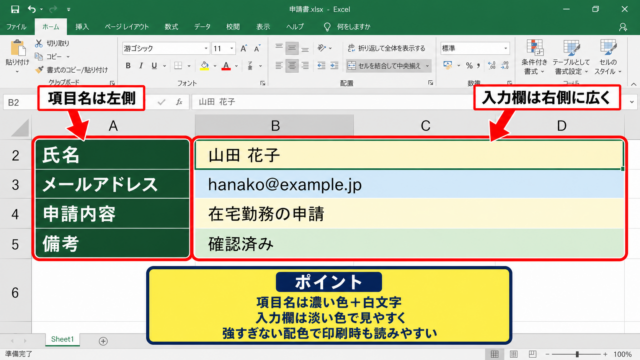
Task: Select column B header
Action: click(275, 126)
